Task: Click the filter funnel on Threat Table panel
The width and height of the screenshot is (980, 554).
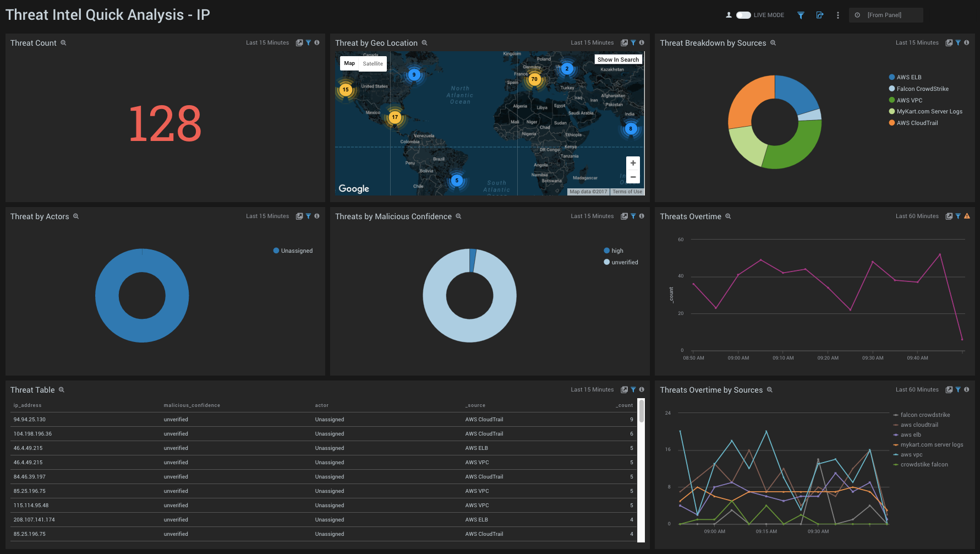Action: [x=633, y=389]
